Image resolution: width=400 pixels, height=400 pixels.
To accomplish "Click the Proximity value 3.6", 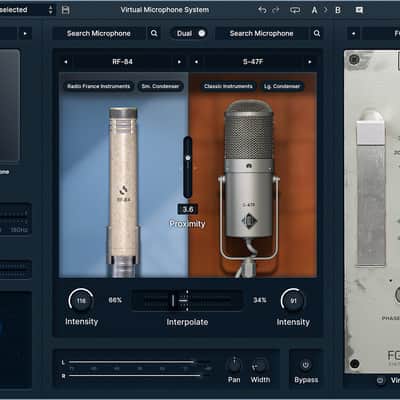I will point(188,209).
